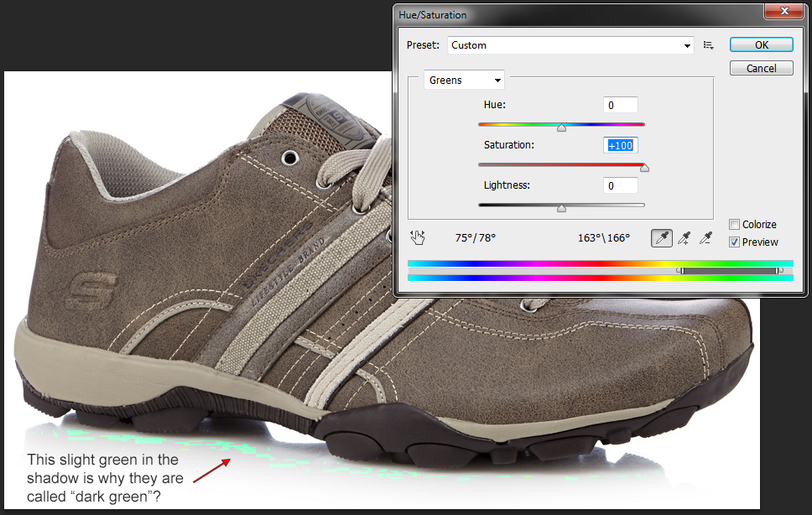Click the Hue label

[x=495, y=105]
